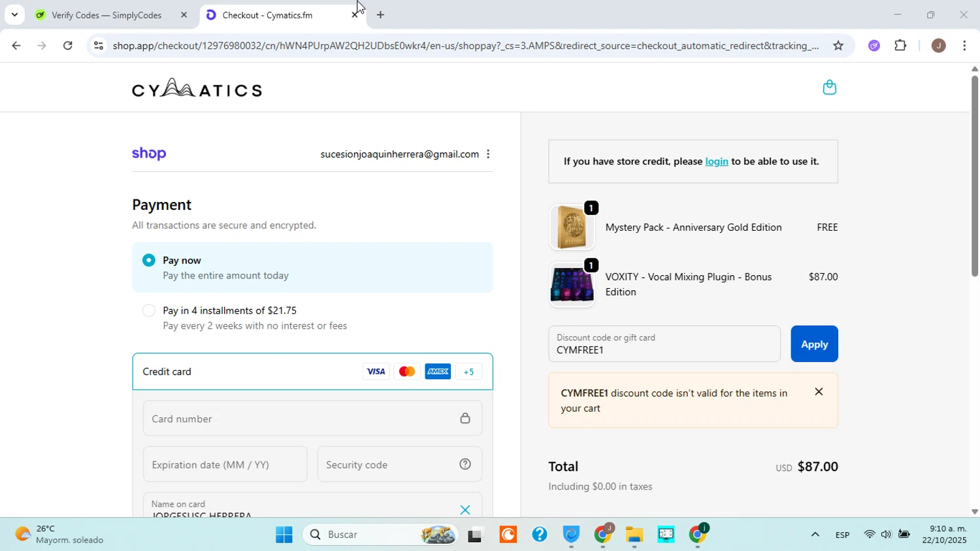Open the security code help icon
The height and width of the screenshot is (551, 980).
coord(465,464)
